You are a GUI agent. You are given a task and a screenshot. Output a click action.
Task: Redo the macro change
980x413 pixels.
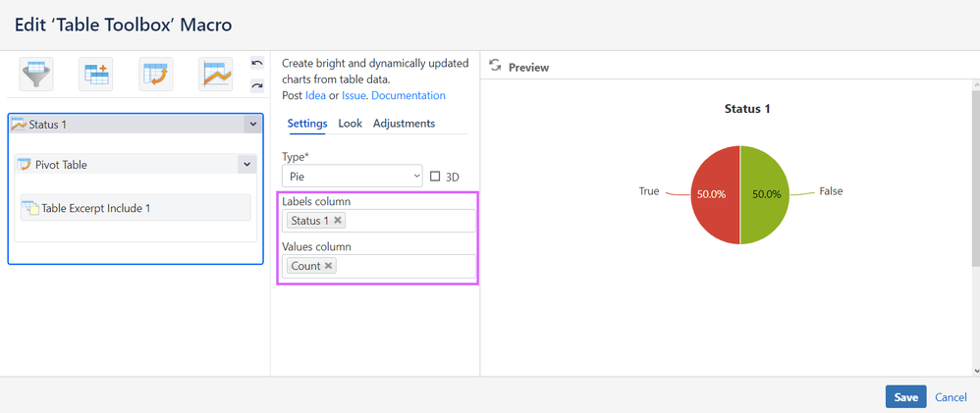pyautogui.click(x=257, y=85)
